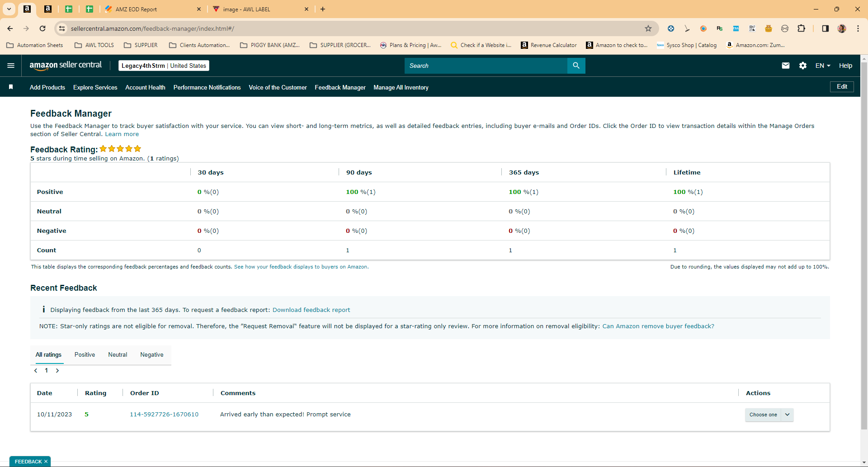Close the image - AWL LABEL tab
The width and height of the screenshot is (868, 467).
pos(307,9)
